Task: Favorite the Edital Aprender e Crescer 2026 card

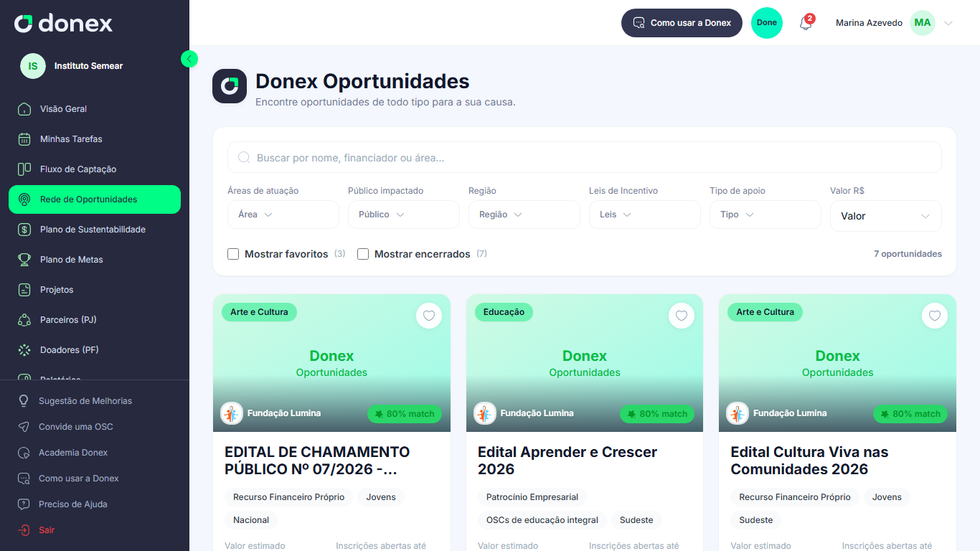Action: click(x=682, y=316)
